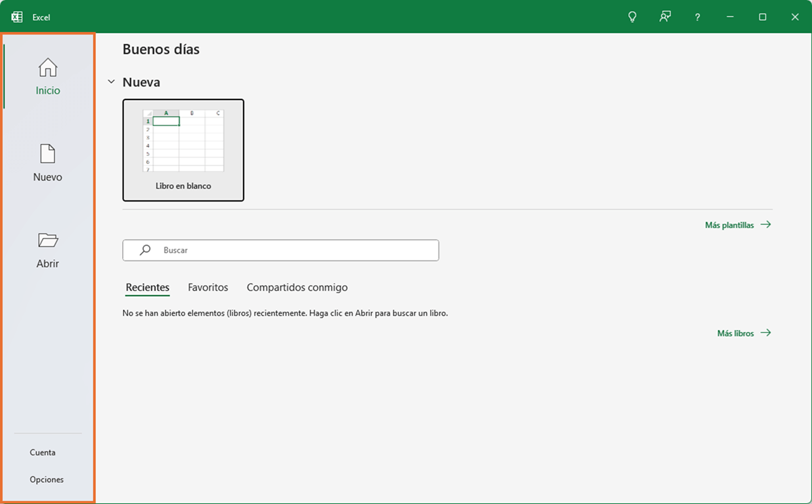Open the Nuevo page in sidebar
The height and width of the screenshot is (504, 812).
point(48,163)
